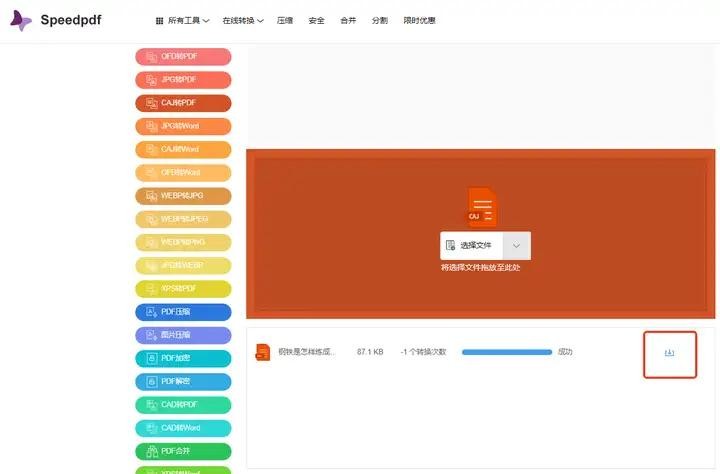Open the 图片压缩 tool in sidebar

pos(183,335)
